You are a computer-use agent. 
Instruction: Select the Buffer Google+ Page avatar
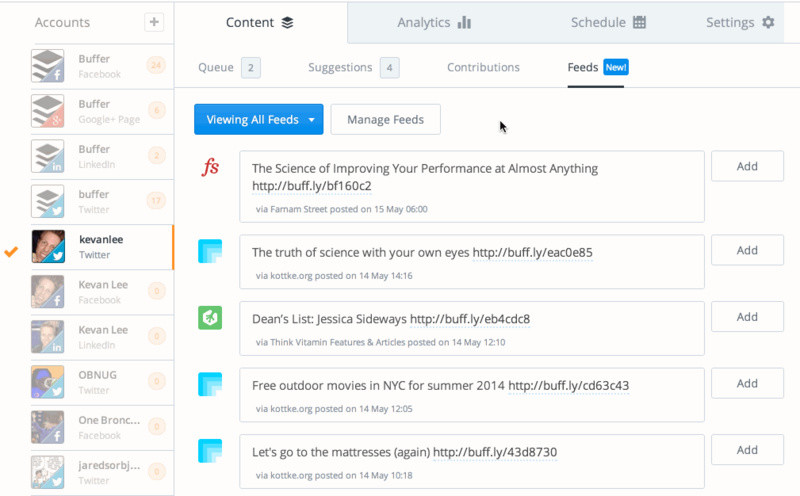point(48,110)
